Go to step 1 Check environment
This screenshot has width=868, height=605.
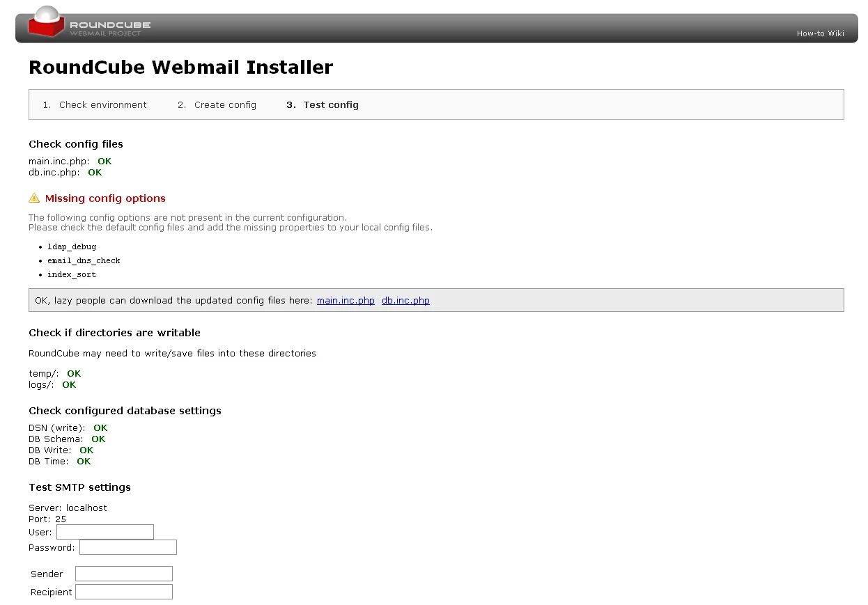click(102, 105)
